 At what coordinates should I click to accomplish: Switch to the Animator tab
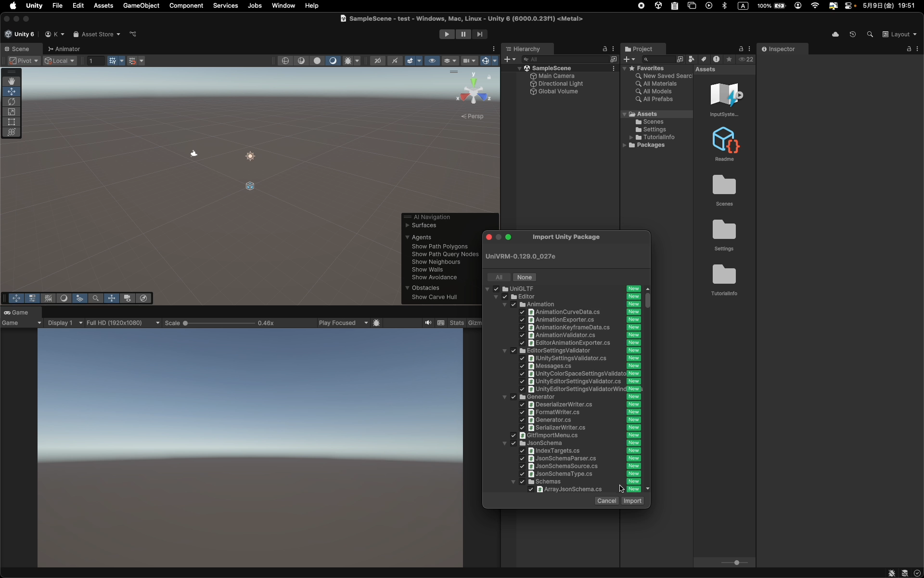(64, 49)
